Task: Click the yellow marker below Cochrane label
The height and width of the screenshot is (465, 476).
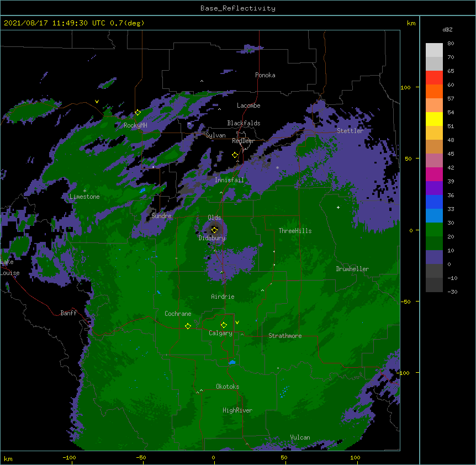Action: [188, 326]
